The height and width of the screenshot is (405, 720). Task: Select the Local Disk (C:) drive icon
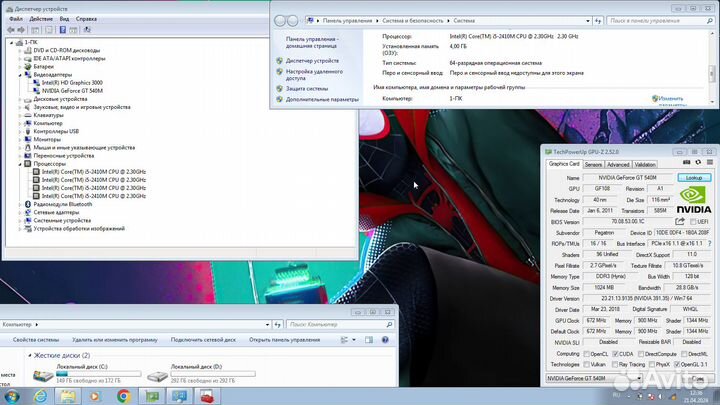tap(44, 375)
